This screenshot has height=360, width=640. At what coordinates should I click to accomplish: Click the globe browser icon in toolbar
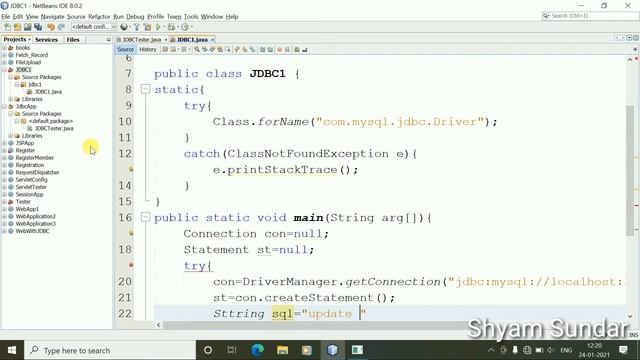point(124,27)
